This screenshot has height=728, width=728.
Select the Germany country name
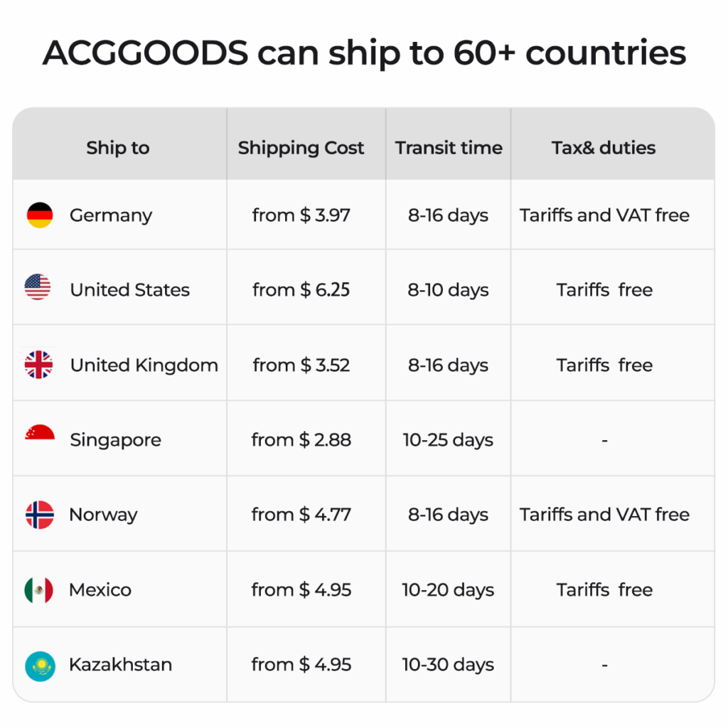(111, 215)
